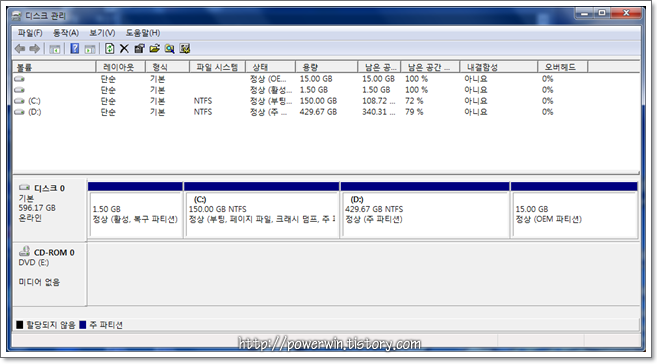The height and width of the screenshot is (364, 658).
Task: Click the open folder toolbar icon
Action: pos(154,49)
